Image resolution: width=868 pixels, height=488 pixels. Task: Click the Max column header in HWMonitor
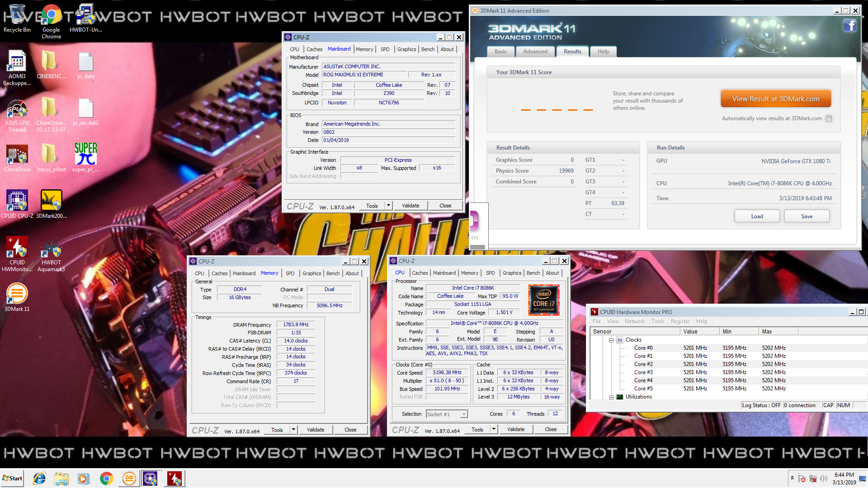[778, 331]
